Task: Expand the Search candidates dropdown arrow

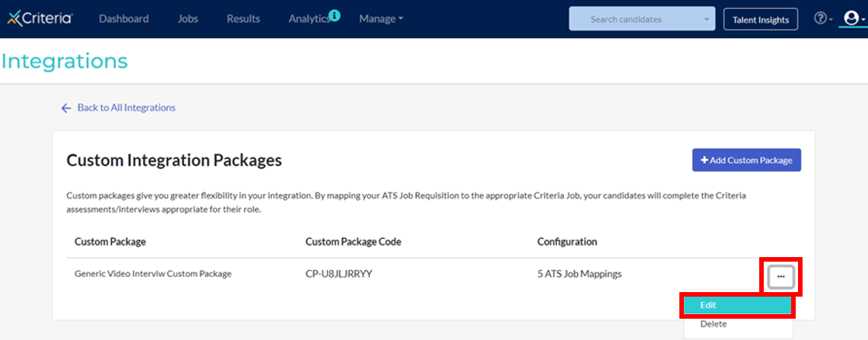Action: click(x=707, y=19)
